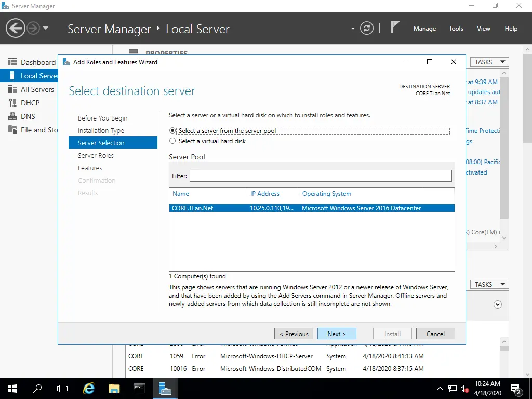The width and height of the screenshot is (532, 399).
Task: Click the Next button in the wizard
Action: pyautogui.click(x=337, y=334)
